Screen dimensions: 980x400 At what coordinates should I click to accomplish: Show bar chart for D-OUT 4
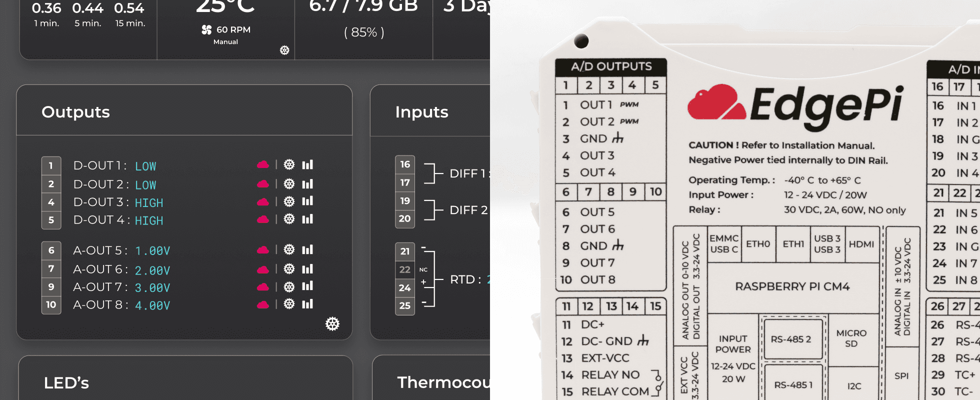[x=307, y=219]
